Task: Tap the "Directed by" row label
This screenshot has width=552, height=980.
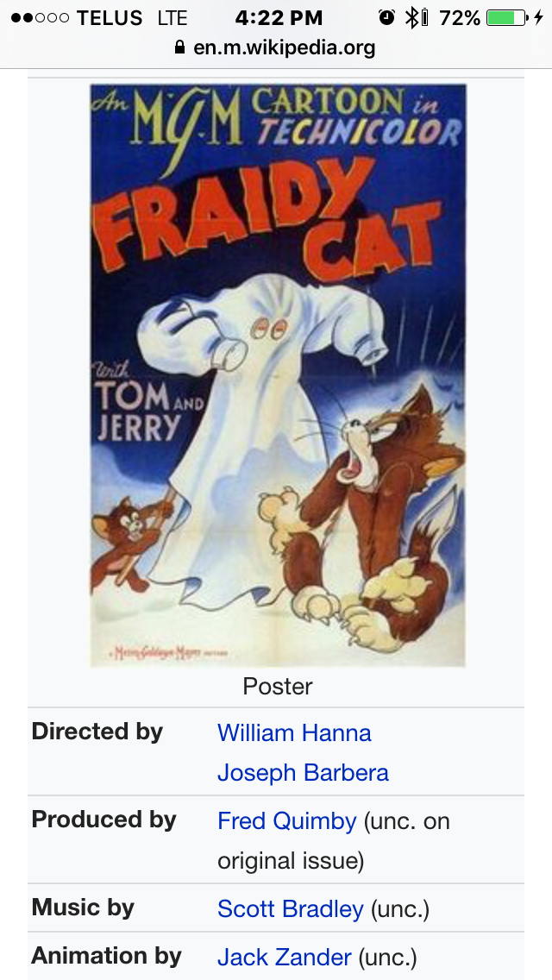Action: tap(97, 732)
